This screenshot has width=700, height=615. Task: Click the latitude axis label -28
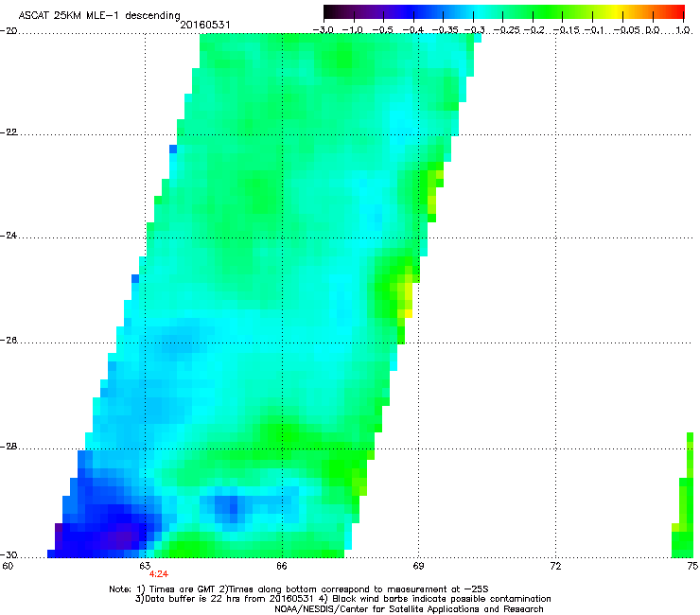point(9,447)
